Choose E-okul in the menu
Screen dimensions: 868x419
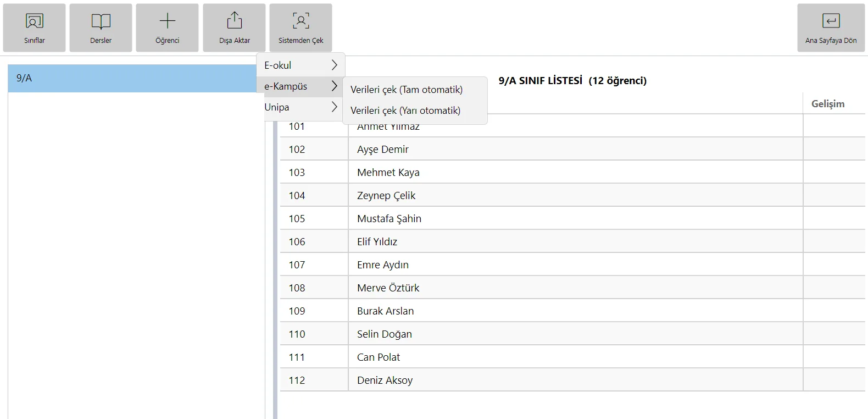pyautogui.click(x=301, y=65)
